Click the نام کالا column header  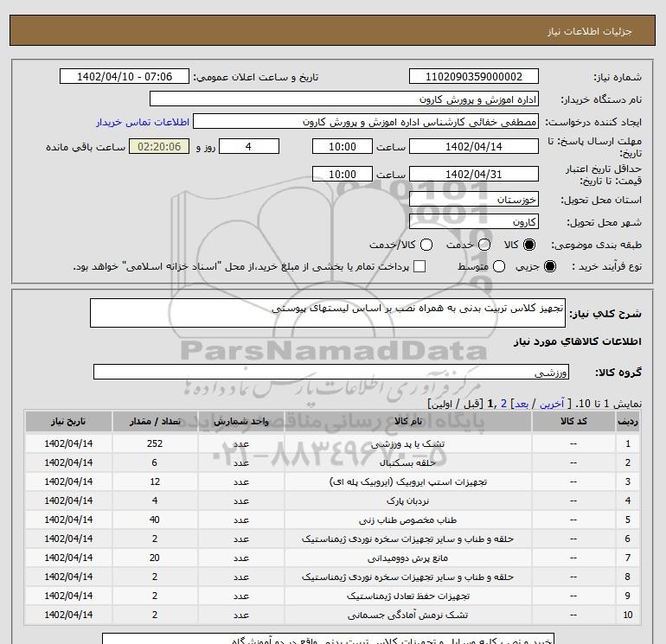(x=407, y=421)
